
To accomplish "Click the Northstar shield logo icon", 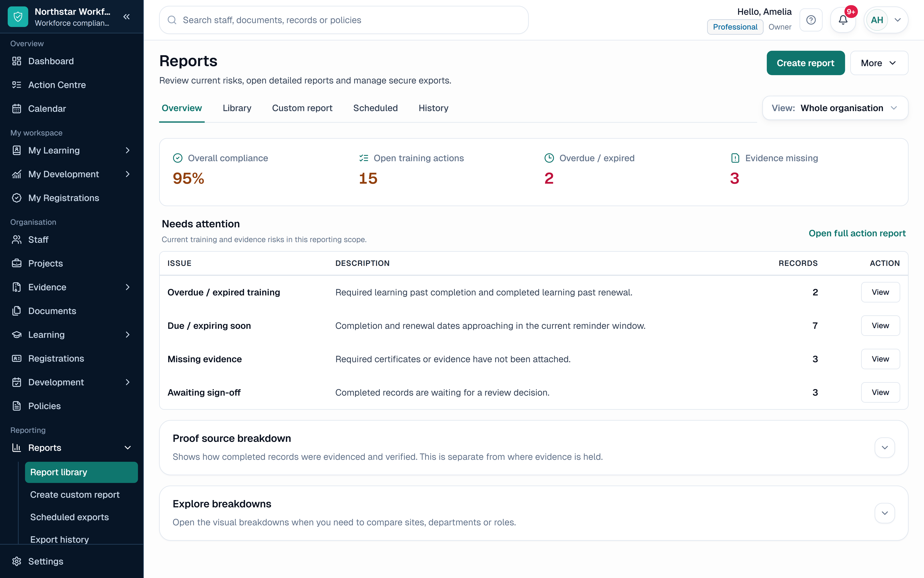I will tap(18, 17).
